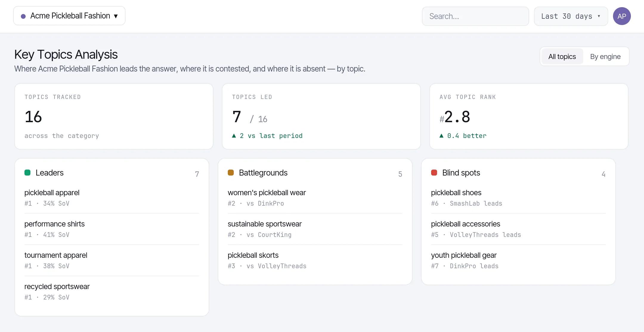
Task: Click the '2 vs last period' trend indicator
Action: coord(267,136)
